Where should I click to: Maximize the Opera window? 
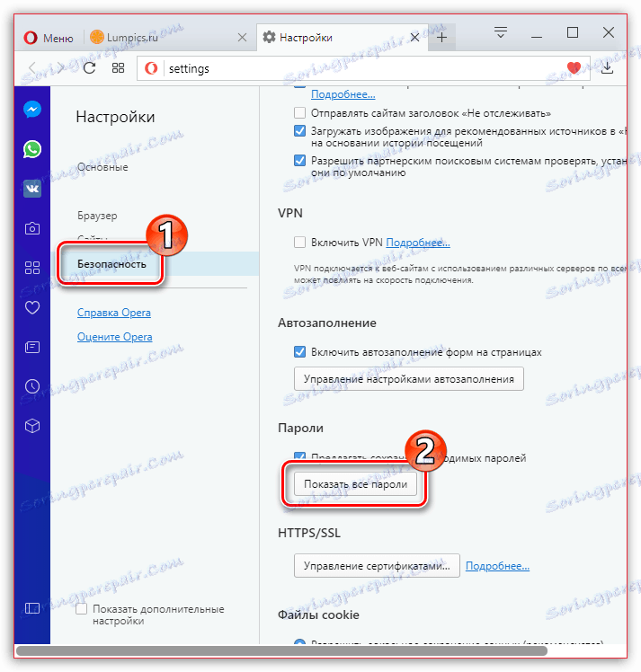[573, 32]
